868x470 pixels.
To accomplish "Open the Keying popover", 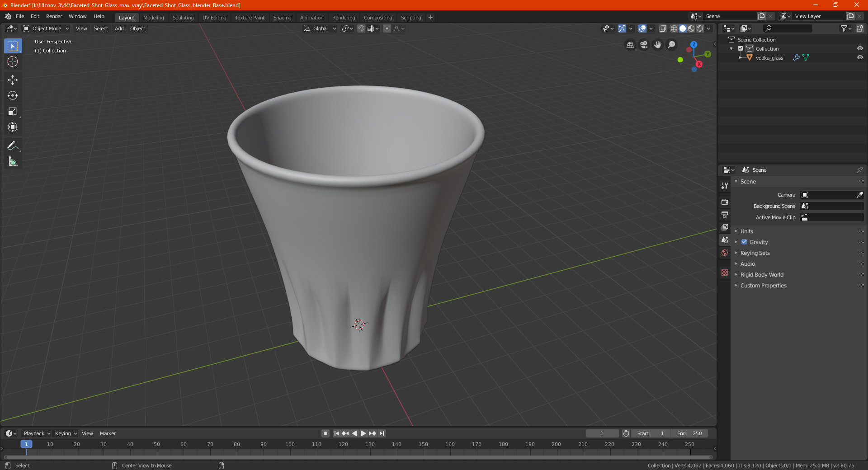I will pos(66,433).
